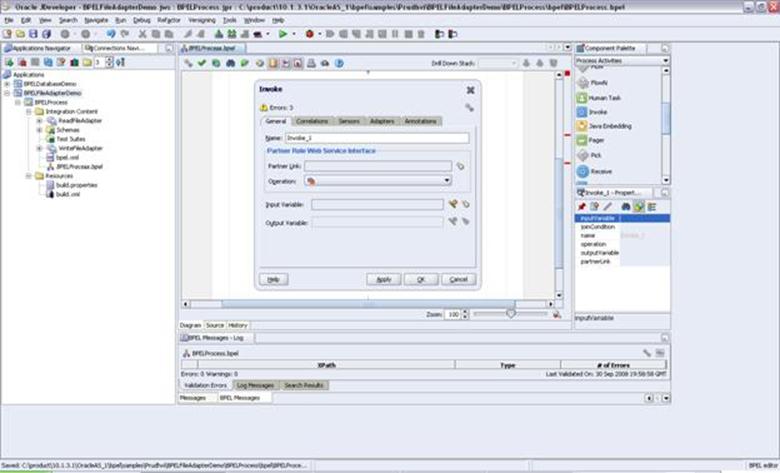Click the printer icon in BPEL editor toolbar

pos(311,63)
